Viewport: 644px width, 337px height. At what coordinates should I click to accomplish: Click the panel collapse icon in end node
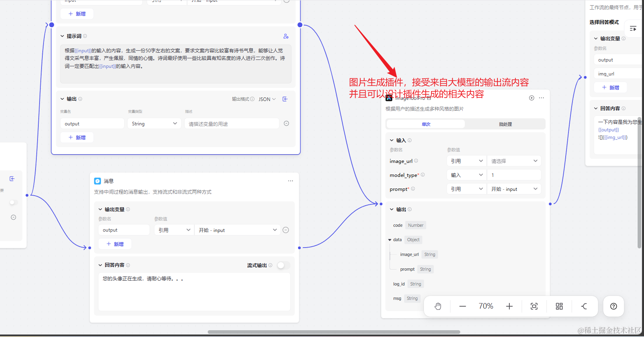coord(633,28)
